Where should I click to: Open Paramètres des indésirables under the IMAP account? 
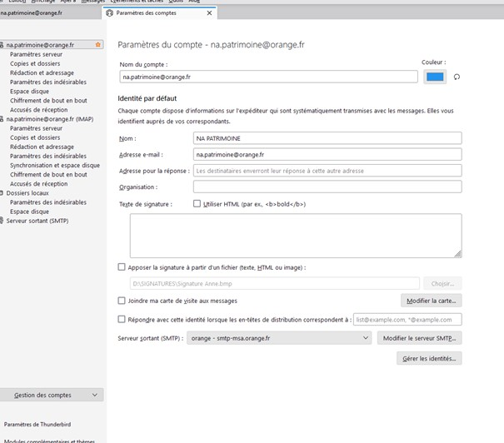[48, 156]
